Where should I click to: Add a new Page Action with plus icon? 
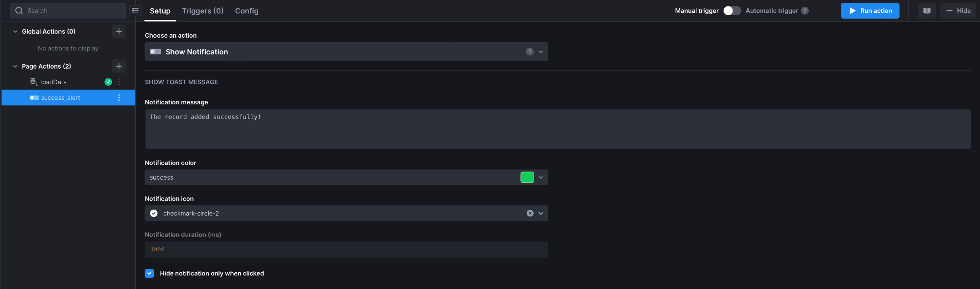(119, 66)
